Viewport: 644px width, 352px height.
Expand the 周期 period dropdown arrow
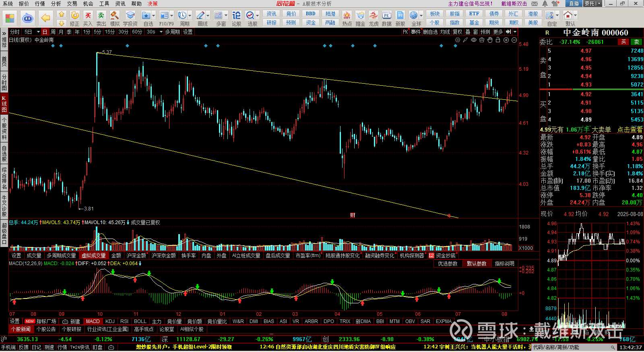tap(190, 15)
